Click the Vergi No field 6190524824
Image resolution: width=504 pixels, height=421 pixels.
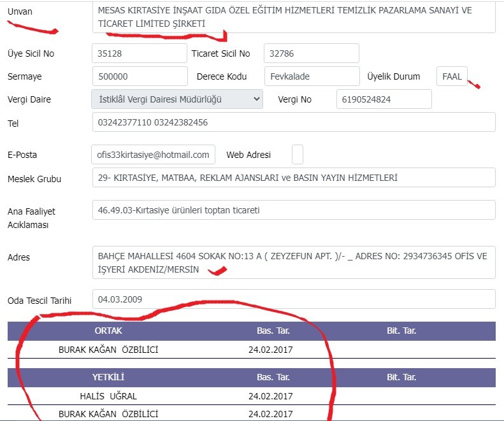(384, 99)
